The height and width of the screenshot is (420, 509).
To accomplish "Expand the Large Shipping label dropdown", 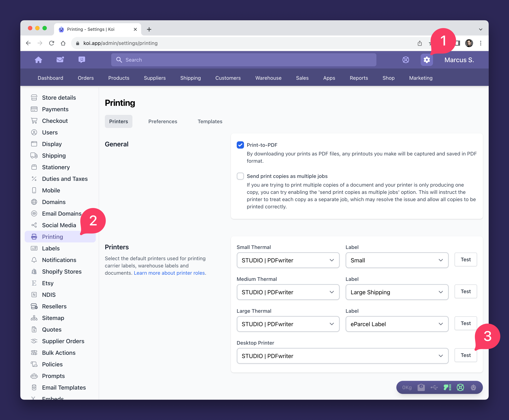I will coord(397,292).
